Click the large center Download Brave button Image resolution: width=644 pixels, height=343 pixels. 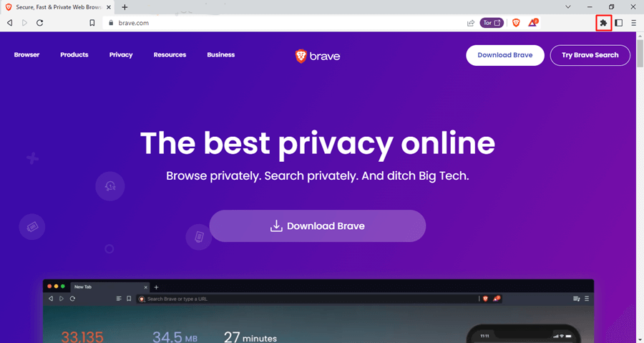pos(318,226)
